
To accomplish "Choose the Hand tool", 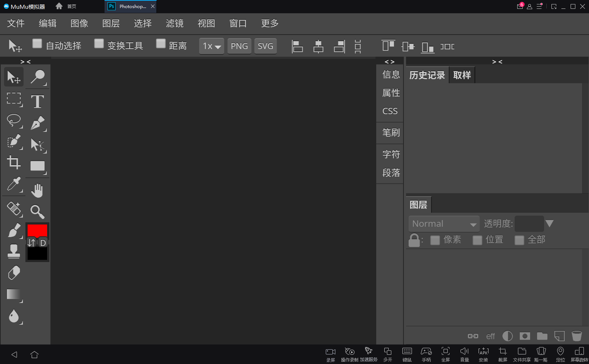I will 37,190.
